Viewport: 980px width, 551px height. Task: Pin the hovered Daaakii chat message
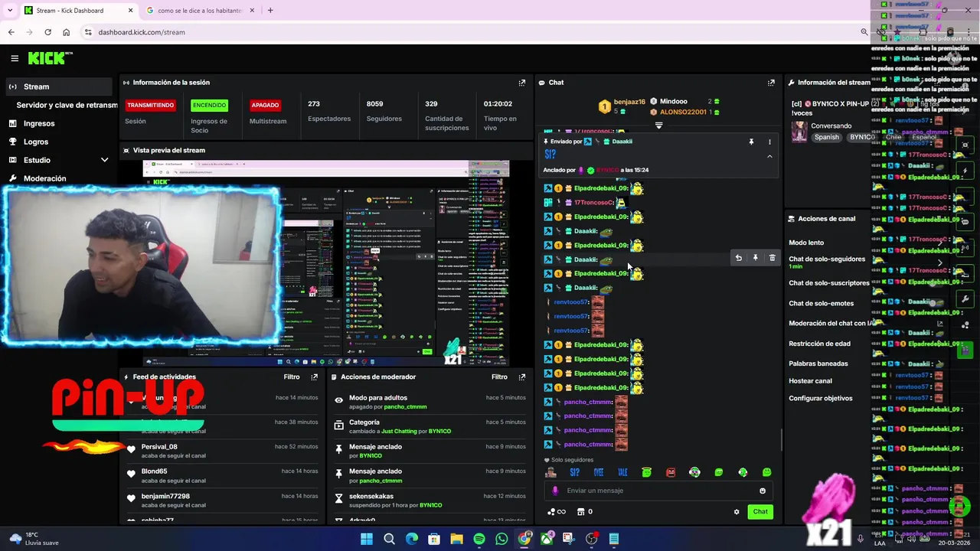point(756,259)
